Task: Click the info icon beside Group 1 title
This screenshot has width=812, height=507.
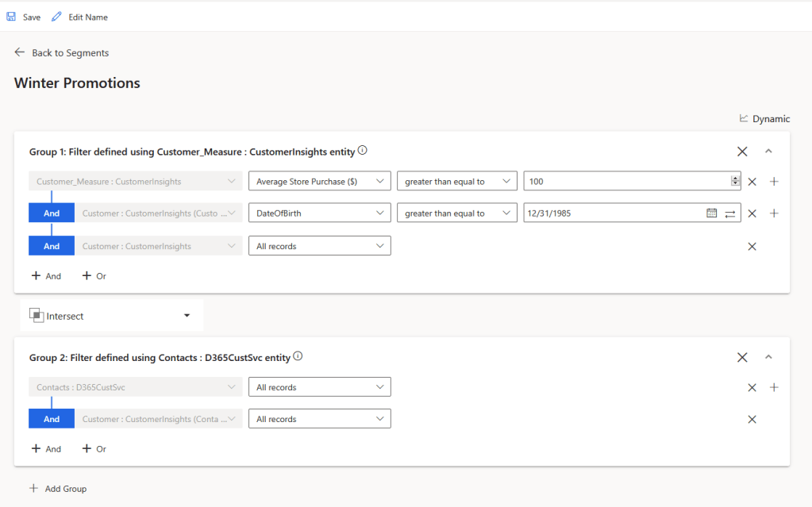Action: [x=363, y=150]
